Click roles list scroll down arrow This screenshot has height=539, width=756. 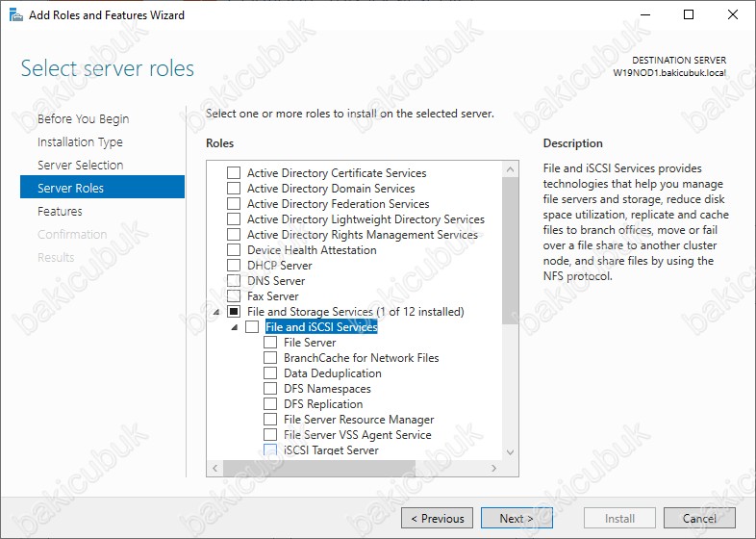pos(510,452)
